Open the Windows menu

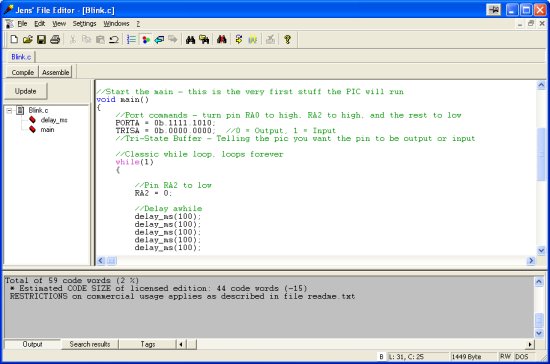coord(116,23)
